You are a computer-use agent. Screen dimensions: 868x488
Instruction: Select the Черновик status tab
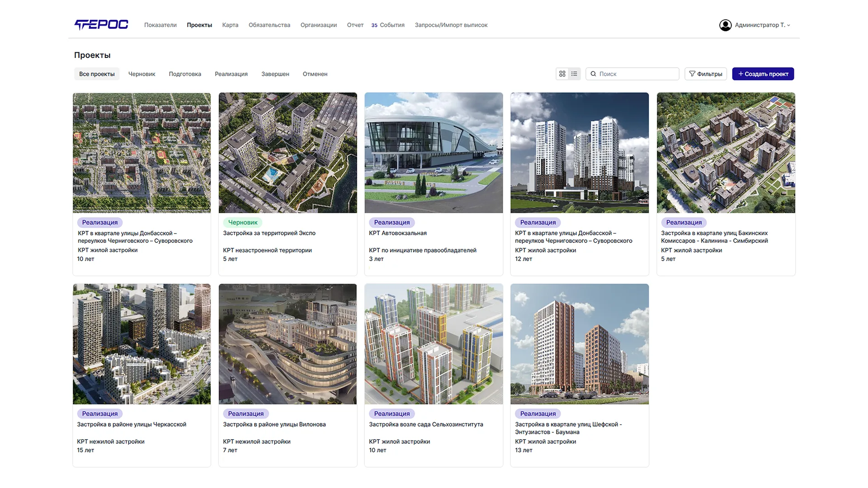pos(142,74)
